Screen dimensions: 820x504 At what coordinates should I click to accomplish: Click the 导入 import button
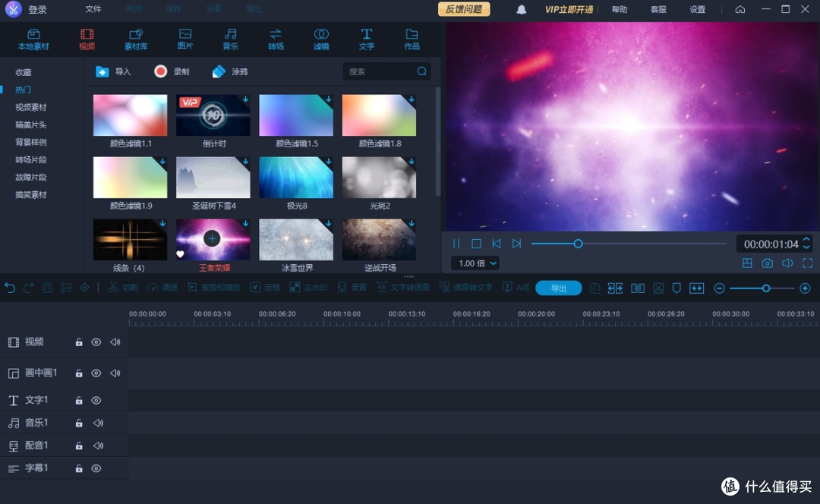click(x=113, y=71)
